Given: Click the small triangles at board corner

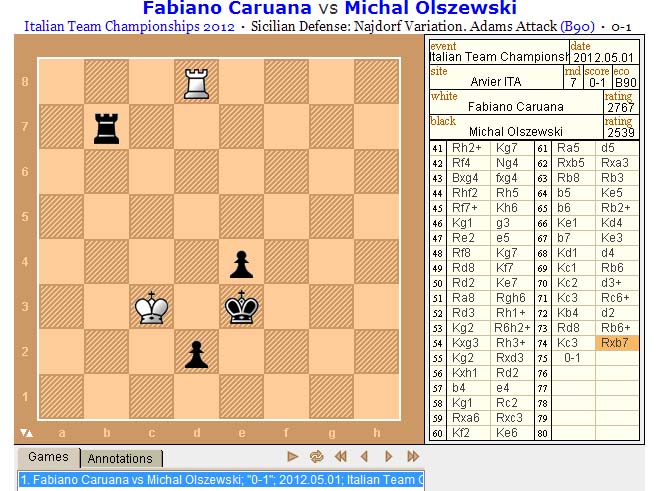Looking at the screenshot, I should tap(27, 432).
